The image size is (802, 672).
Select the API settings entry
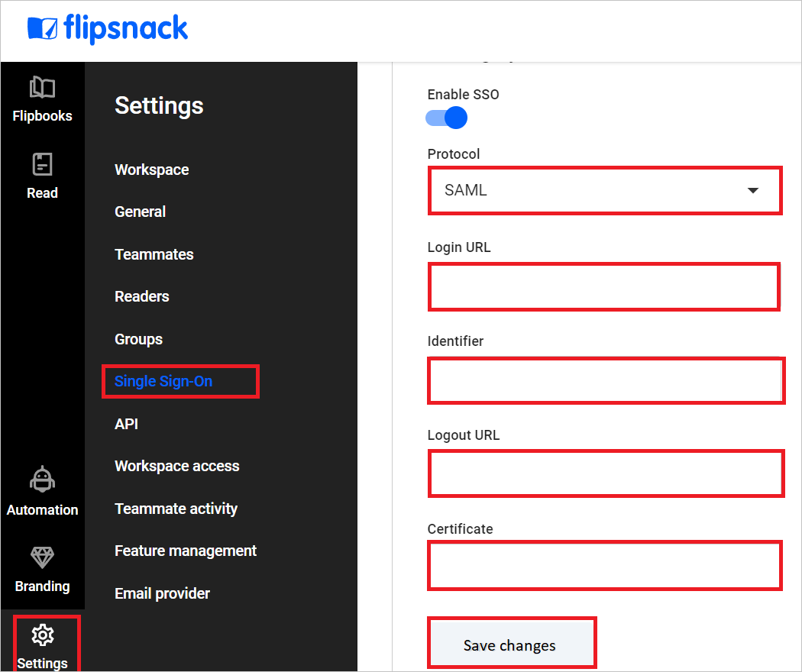(x=126, y=424)
